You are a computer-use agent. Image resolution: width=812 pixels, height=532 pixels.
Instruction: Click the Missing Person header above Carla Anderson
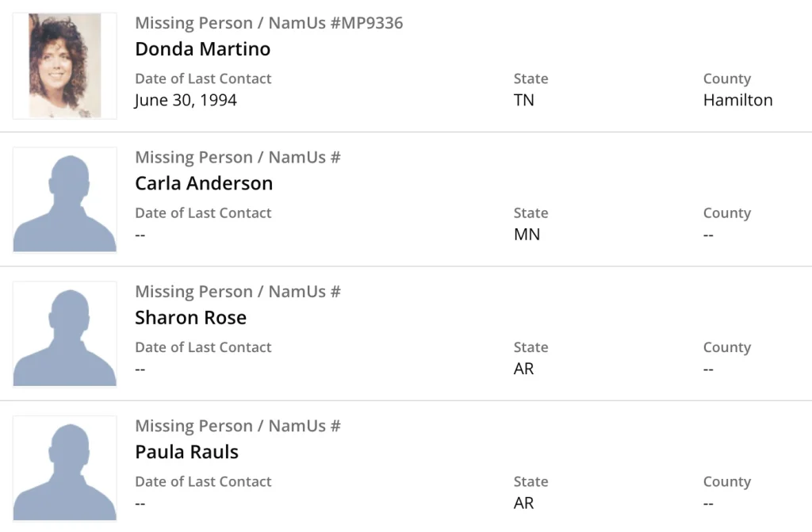(237, 157)
